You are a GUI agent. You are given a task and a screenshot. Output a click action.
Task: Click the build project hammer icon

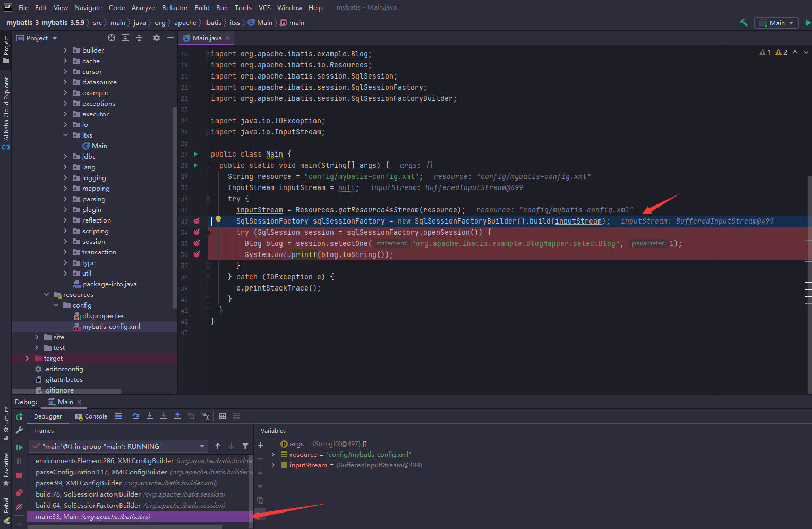pyautogui.click(x=743, y=23)
